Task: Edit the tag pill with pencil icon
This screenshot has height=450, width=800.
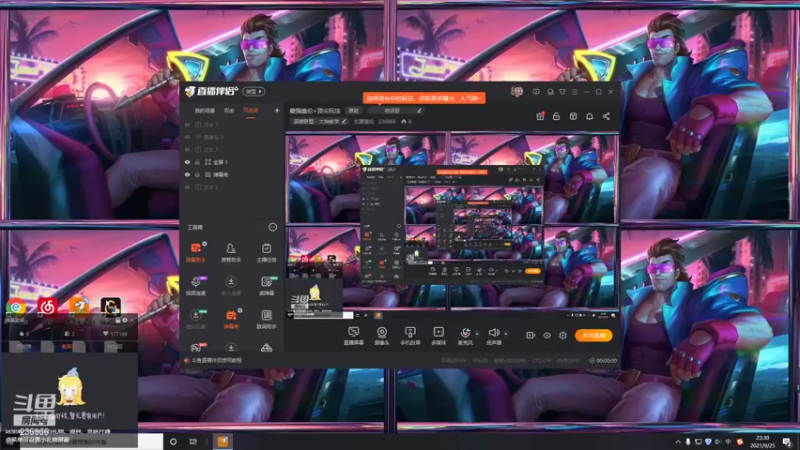Action: 395,111
